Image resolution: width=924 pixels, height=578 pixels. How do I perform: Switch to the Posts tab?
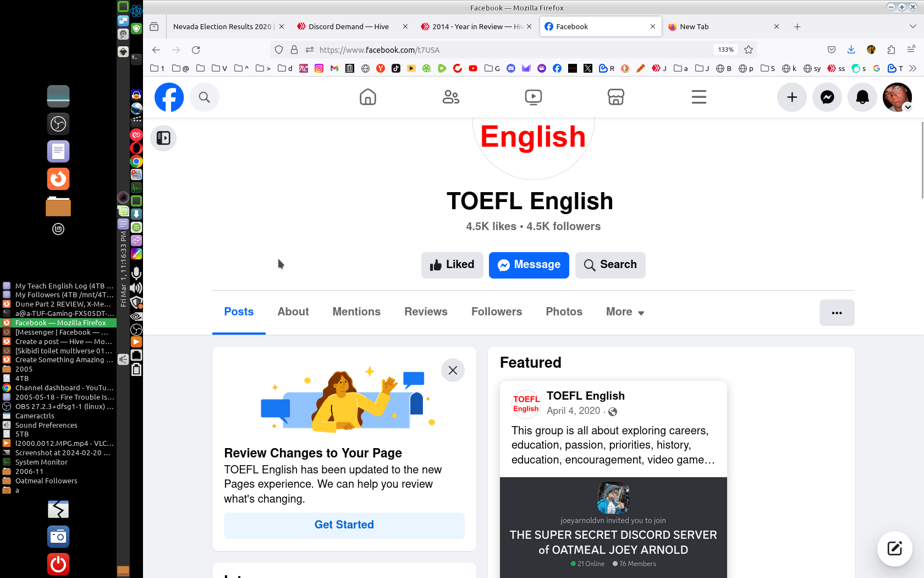pyautogui.click(x=239, y=312)
